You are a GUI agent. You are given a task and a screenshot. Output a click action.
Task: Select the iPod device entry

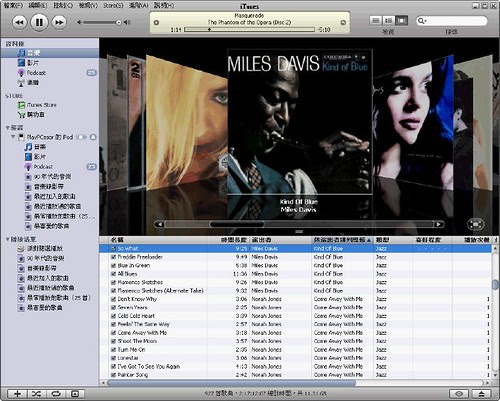[50, 137]
